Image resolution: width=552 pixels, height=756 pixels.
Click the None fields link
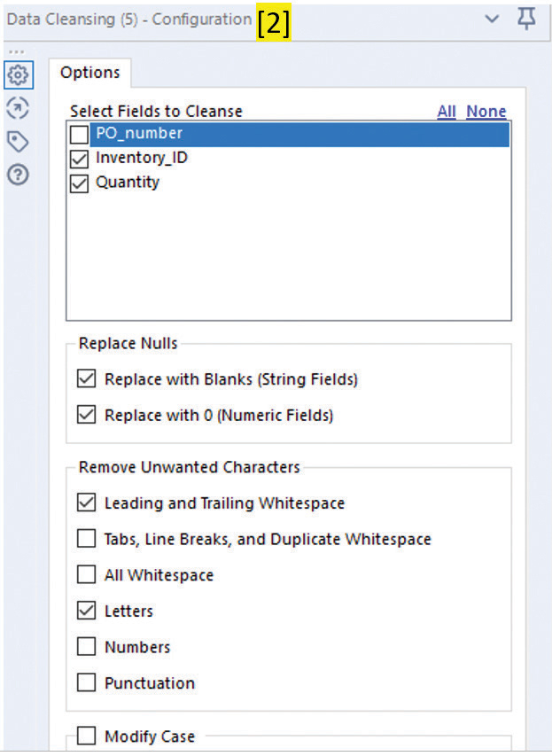(x=486, y=112)
